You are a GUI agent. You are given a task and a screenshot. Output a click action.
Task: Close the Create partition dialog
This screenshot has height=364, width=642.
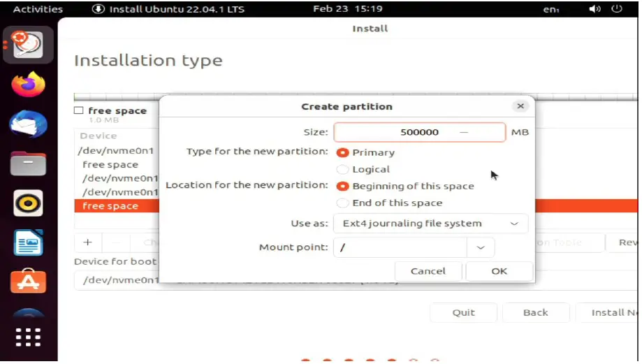pyautogui.click(x=520, y=106)
